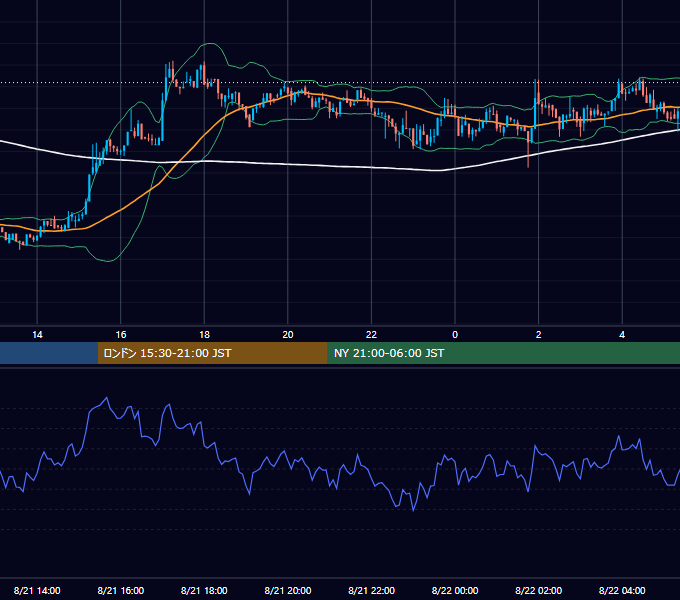Click the '4' hour label on price chart axis
Image resolution: width=680 pixels, height=600 pixels.
pos(622,335)
